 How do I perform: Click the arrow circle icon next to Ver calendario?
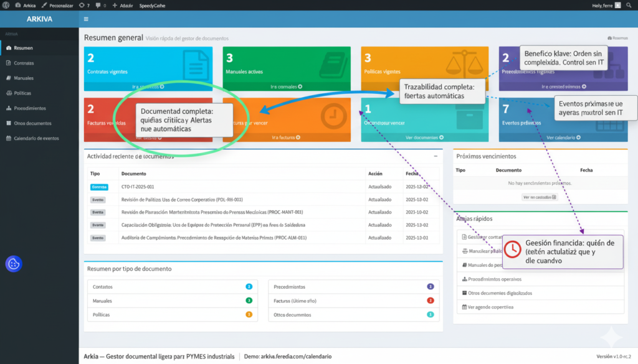pos(579,138)
